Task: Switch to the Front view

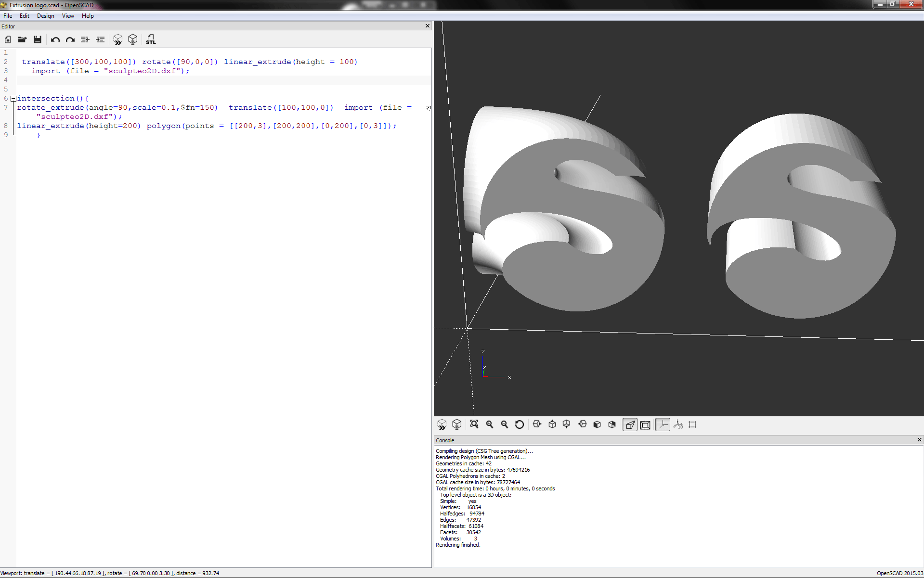Action: 597,424
